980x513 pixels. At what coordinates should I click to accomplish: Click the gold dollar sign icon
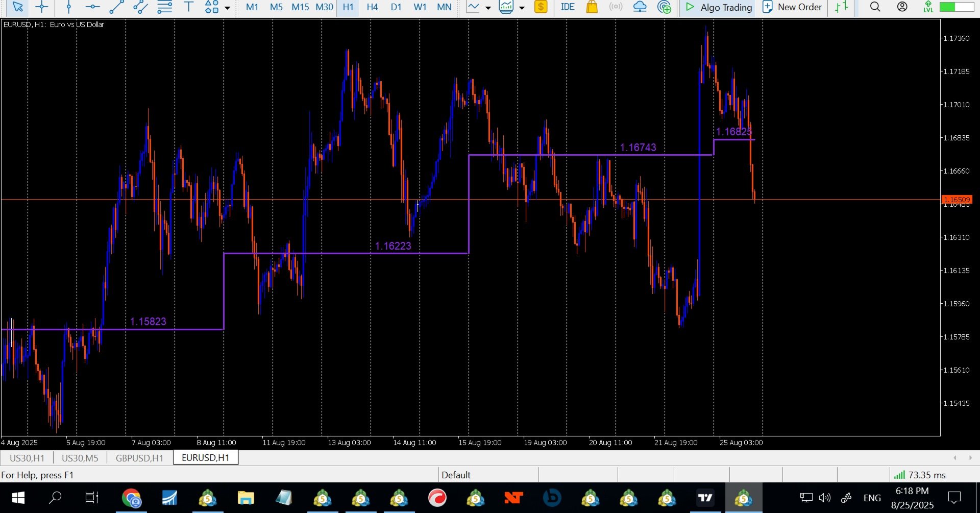541,7
